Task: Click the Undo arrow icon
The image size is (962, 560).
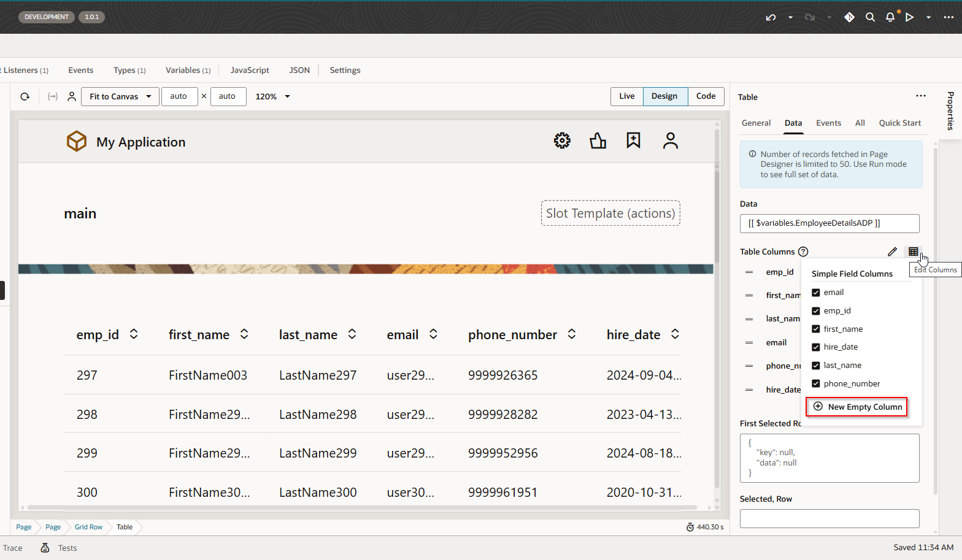Action: click(771, 17)
